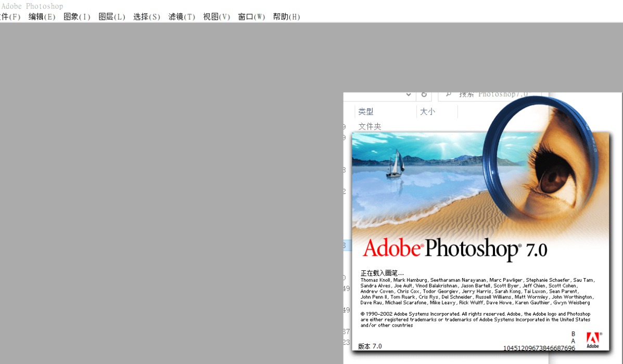The width and height of the screenshot is (623, 364).
Task: Click the Explorer refresh icon
Action: (x=424, y=95)
